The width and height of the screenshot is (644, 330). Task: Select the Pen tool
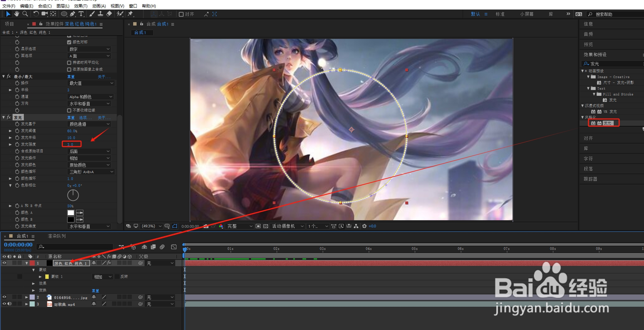73,14
